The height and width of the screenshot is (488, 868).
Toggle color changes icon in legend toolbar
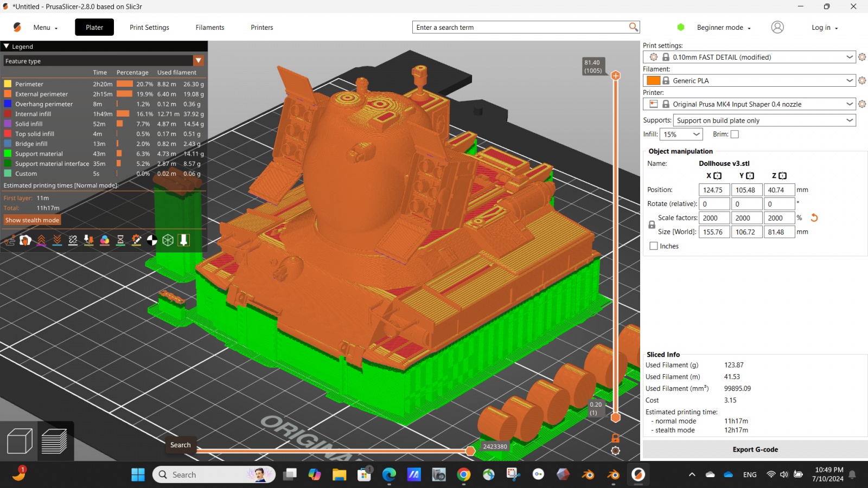(105, 240)
